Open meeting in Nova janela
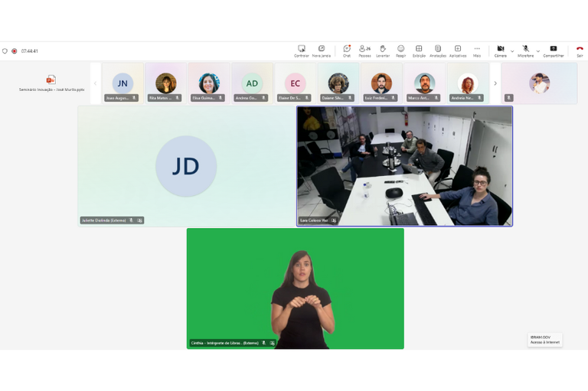The image size is (588, 391). (x=322, y=51)
